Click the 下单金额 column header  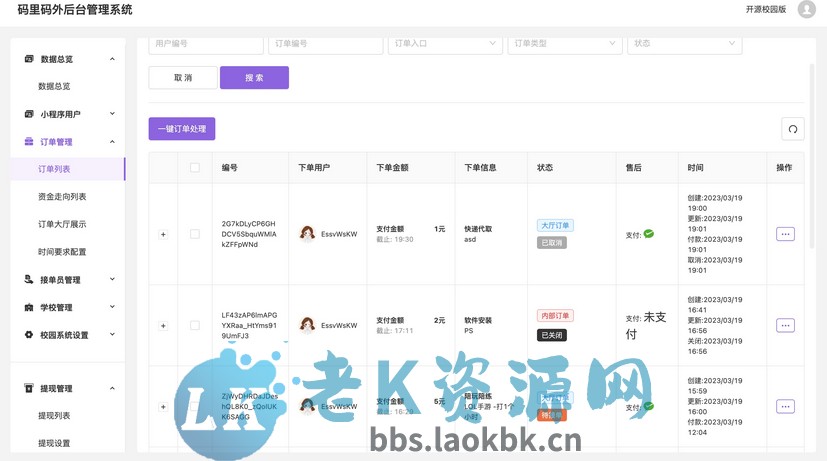392,167
